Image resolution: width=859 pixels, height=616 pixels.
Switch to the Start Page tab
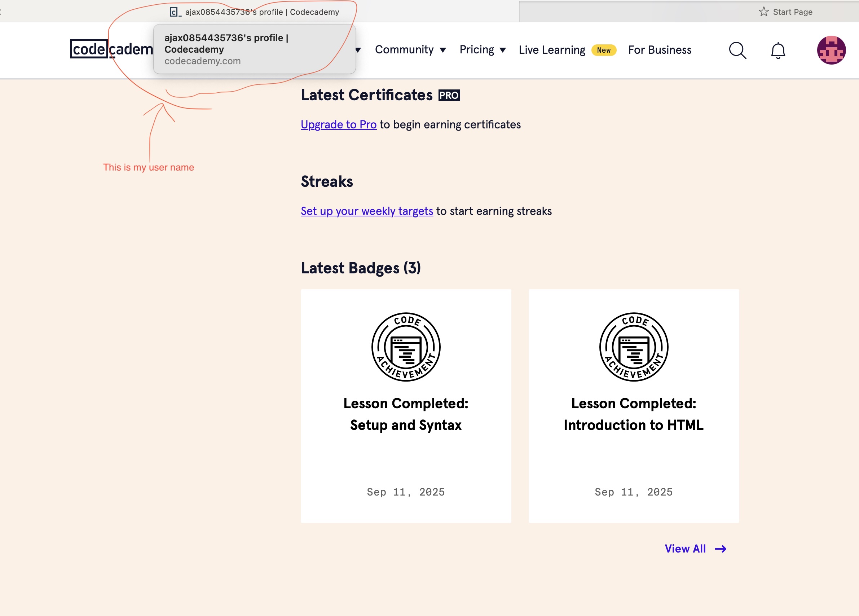[x=792, y=12]
